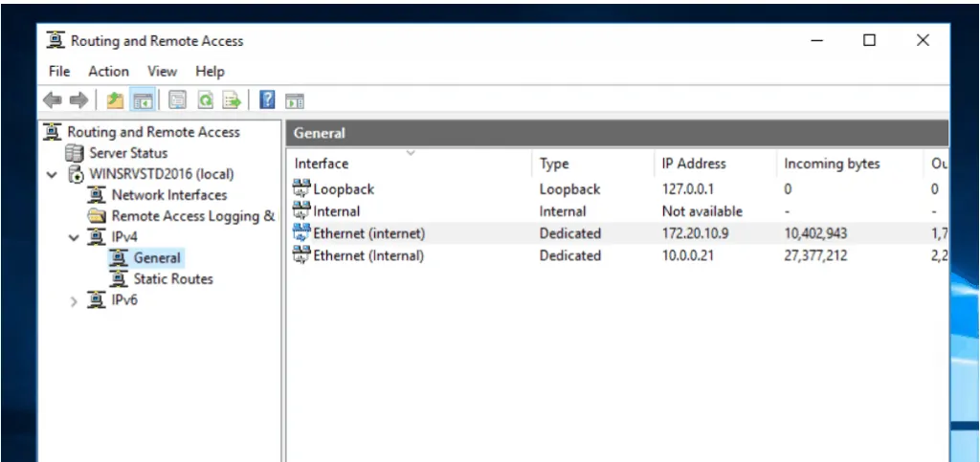
Task: Expand the IPv6 tree node
Action: pos(74,301)
